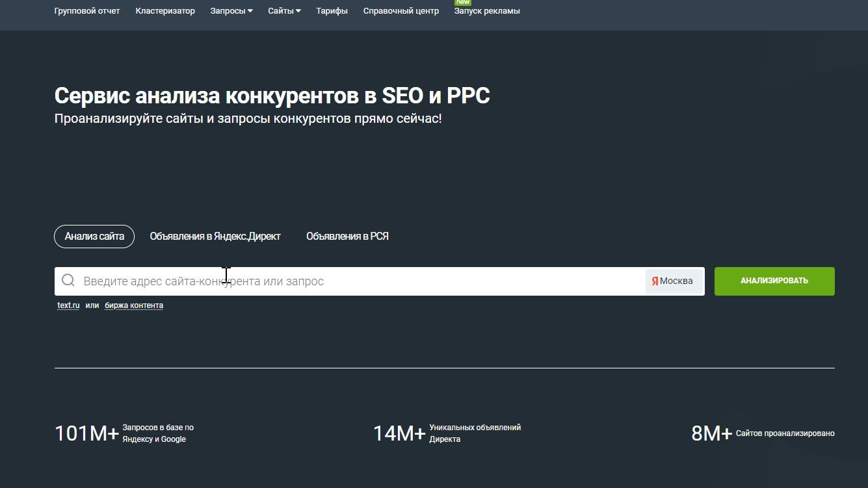Click the 101M+ queries statistic

[x=87, y=433]
